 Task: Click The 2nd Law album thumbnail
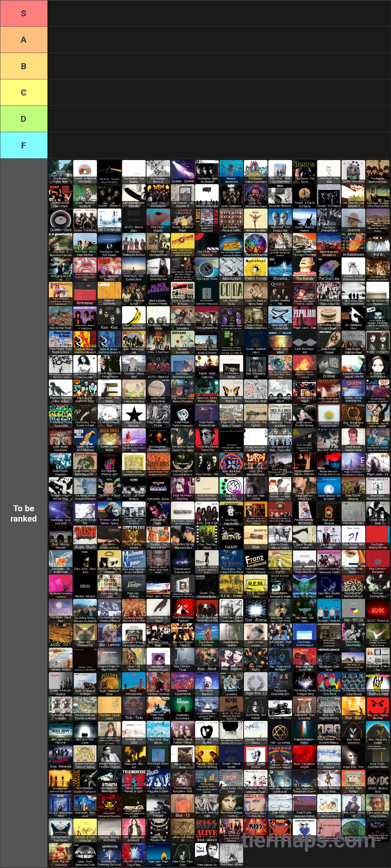tap(329, 270)
